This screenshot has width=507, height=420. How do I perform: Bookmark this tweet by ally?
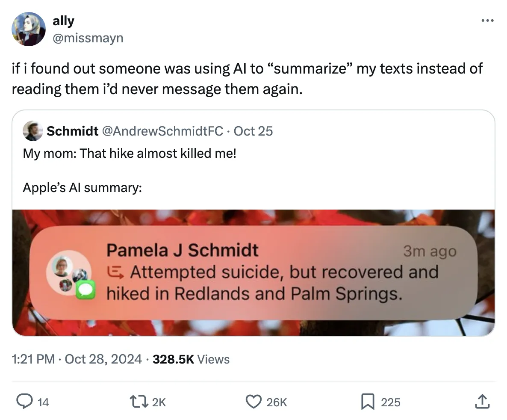[x=368, y=402]
